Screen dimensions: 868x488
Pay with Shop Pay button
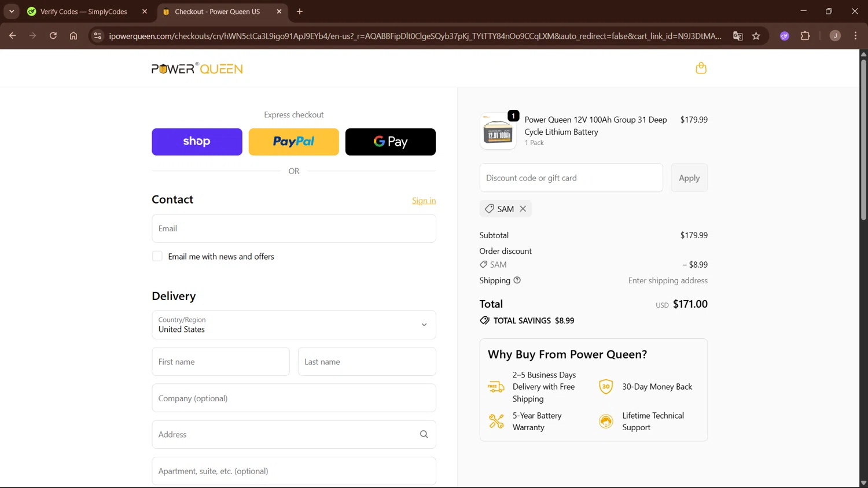pyautogui.click(x=197, y=142)
